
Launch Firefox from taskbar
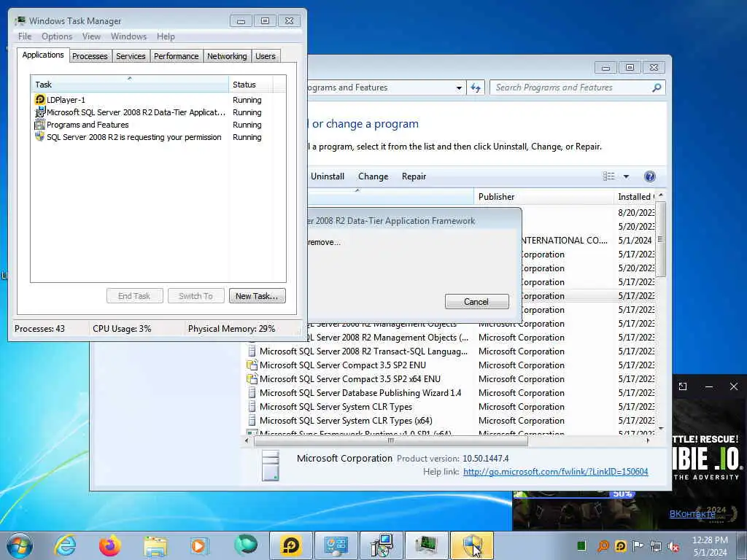109,545
